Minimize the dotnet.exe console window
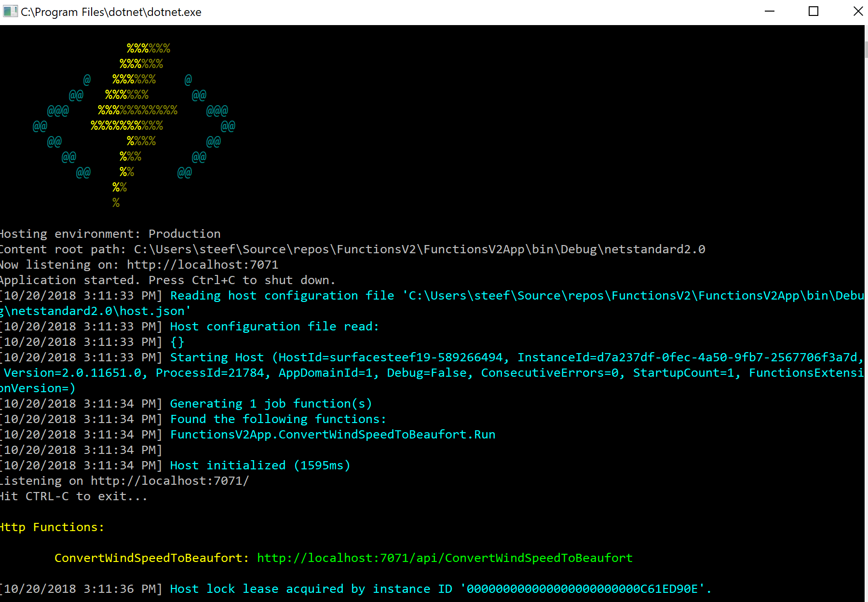The width and height of the screenshot is (868, 602). [x=770, y=12]
